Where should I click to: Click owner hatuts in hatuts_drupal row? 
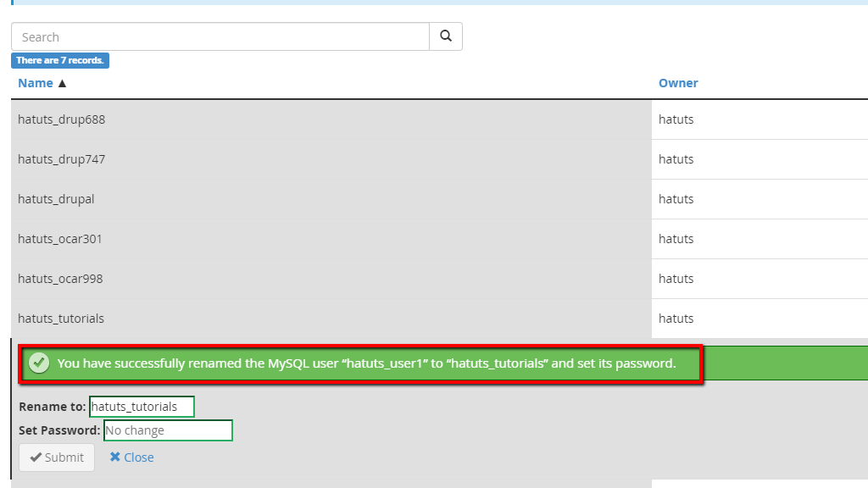(676, 199)
